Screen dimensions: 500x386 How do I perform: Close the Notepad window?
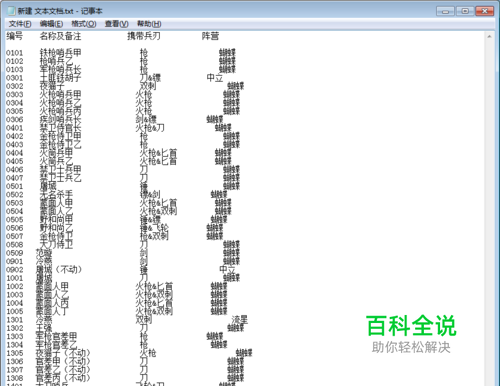coord(485,11)
